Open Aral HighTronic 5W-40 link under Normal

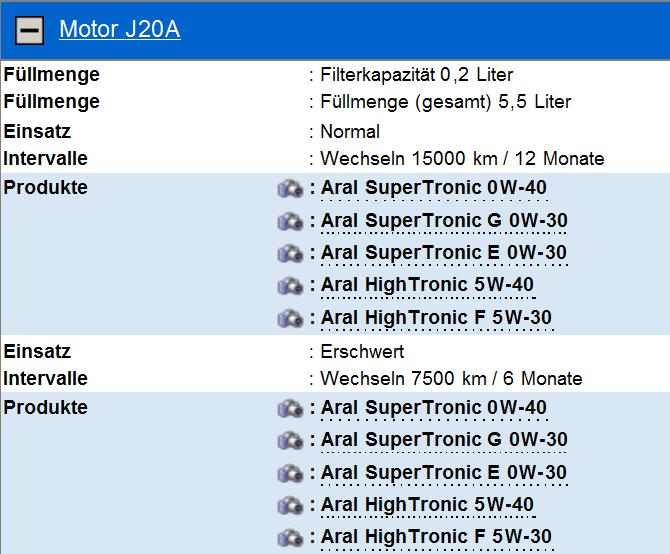[427, 286]
